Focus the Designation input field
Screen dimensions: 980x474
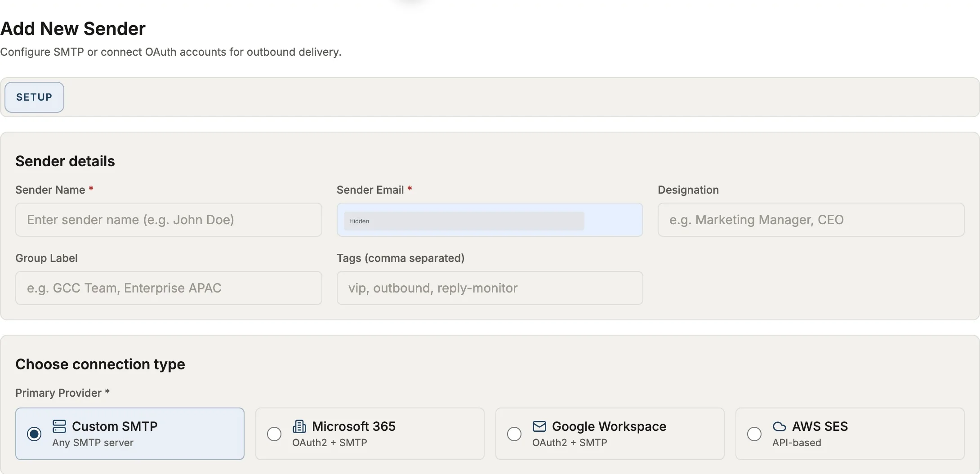(811, 220)
